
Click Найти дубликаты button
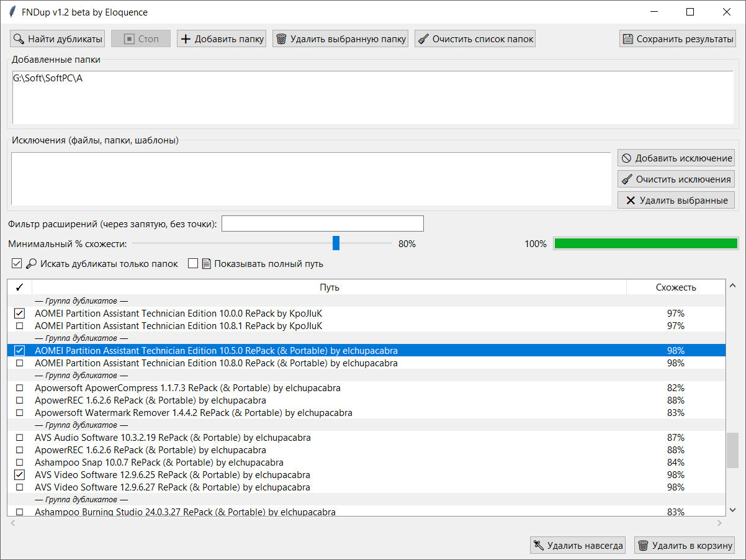coord(57,39)
